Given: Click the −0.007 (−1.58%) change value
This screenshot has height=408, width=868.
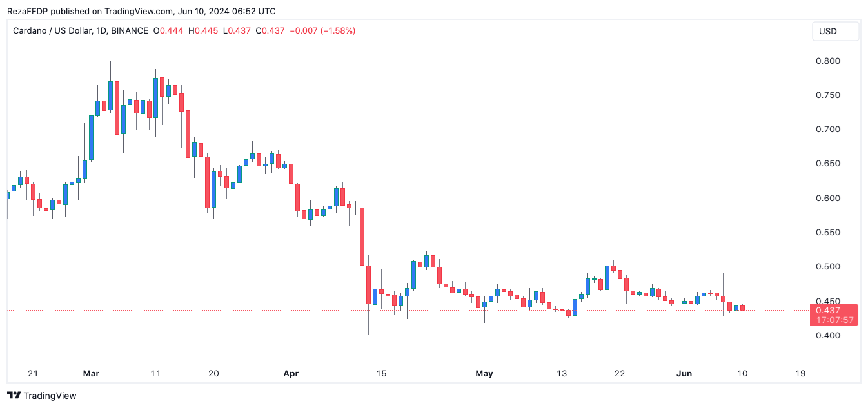Looking at the screenshot, I should [322, 30].
